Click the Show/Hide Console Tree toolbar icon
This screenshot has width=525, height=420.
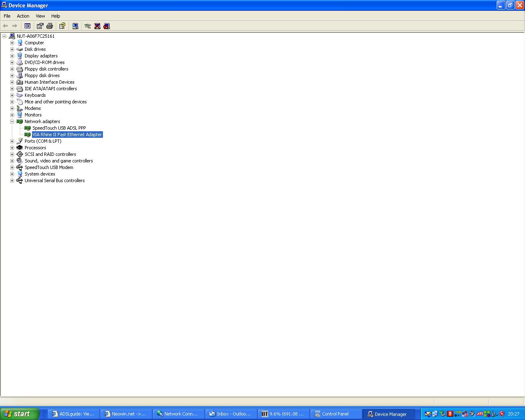(27, 26)
